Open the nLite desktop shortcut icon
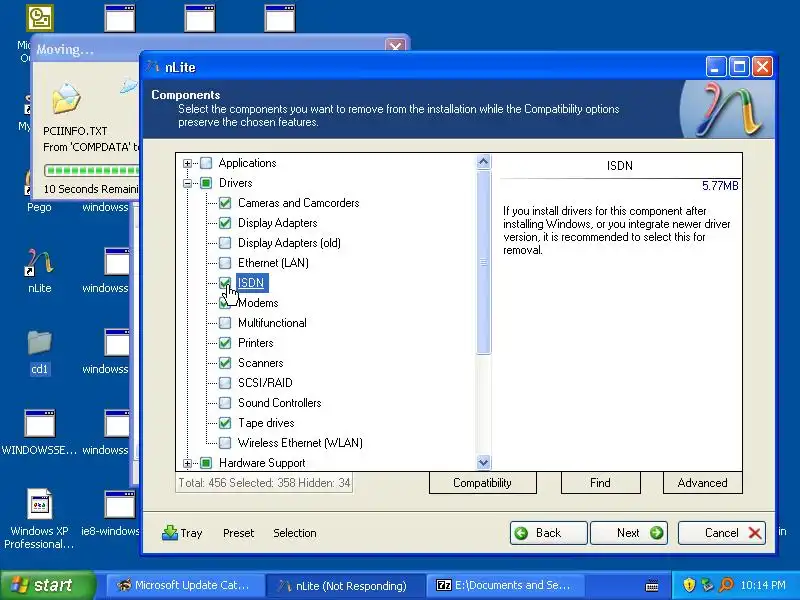The height and width of the screenshot is (600, 800). coord(40,262)
